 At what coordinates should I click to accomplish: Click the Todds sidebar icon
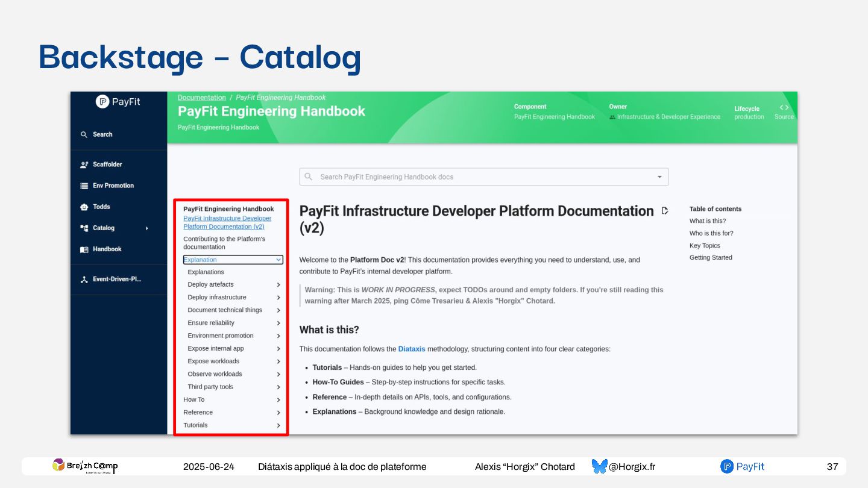click(84, 207)
